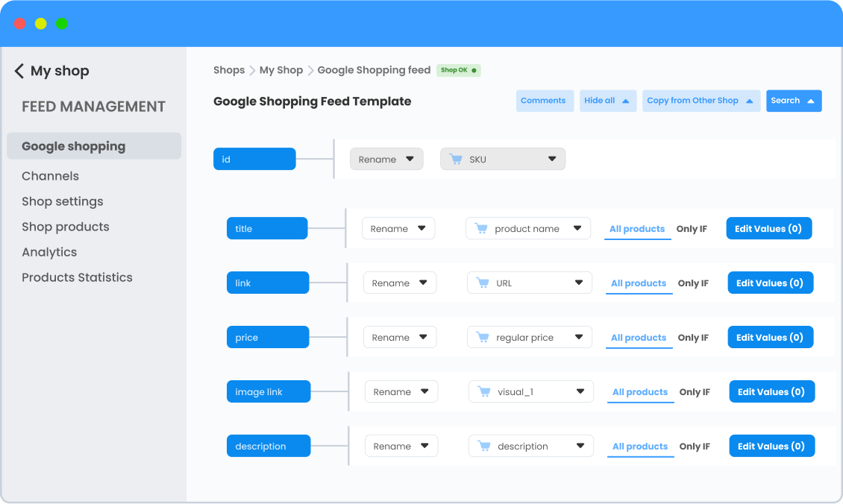The width and height of the screenshot is (843, 504).
Task: Open the Rename dropdown for id
Action: tap(386, 159)
